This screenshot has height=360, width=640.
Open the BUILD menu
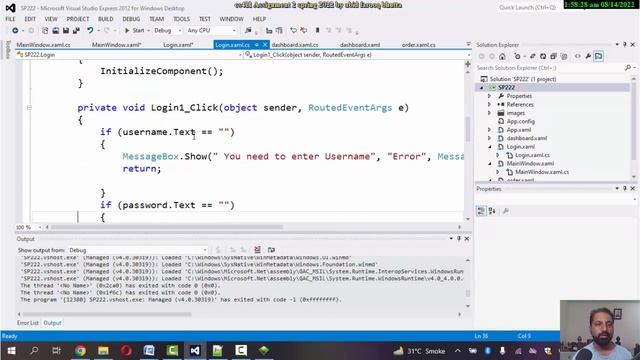105,19
